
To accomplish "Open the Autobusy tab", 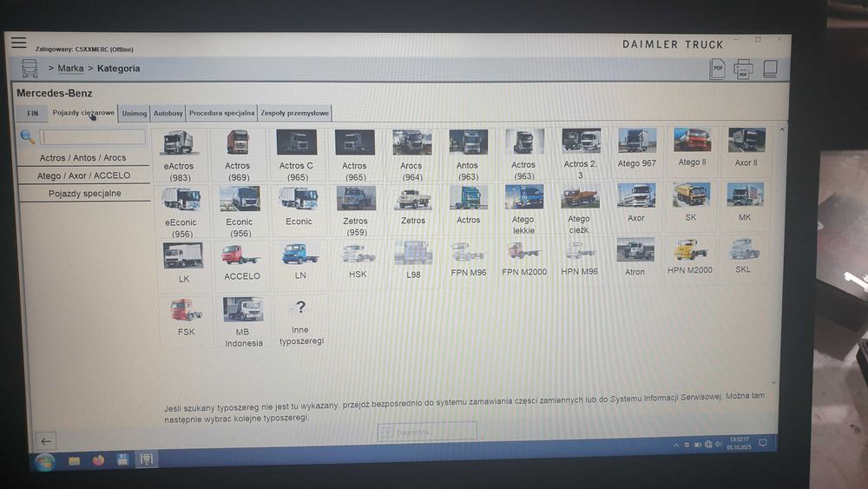I will (x=168, y=113).
